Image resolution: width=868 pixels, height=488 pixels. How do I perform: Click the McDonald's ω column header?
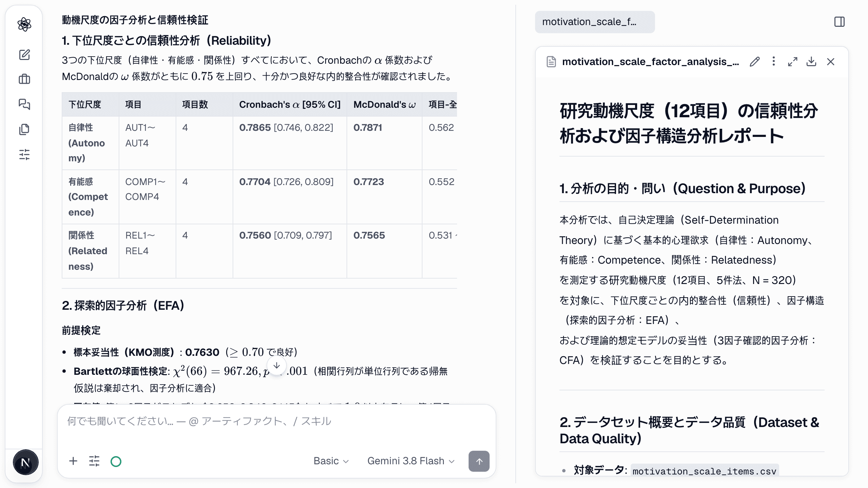384,105
